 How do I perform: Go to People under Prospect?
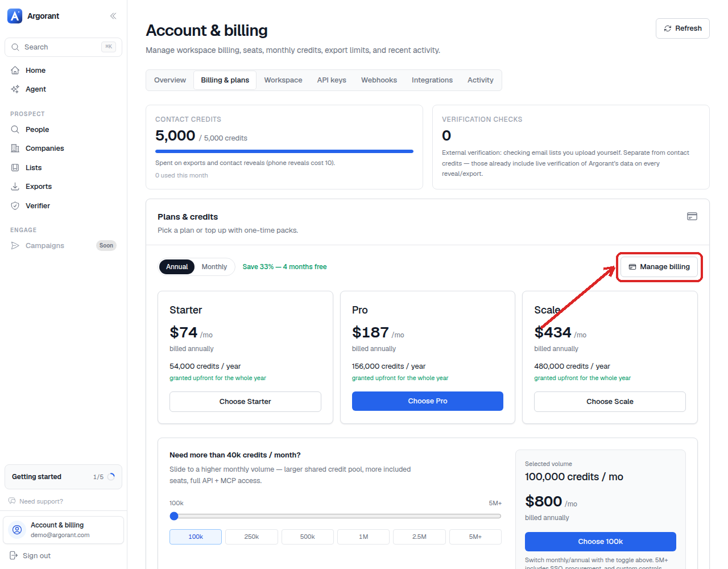(x=63, y=130)
